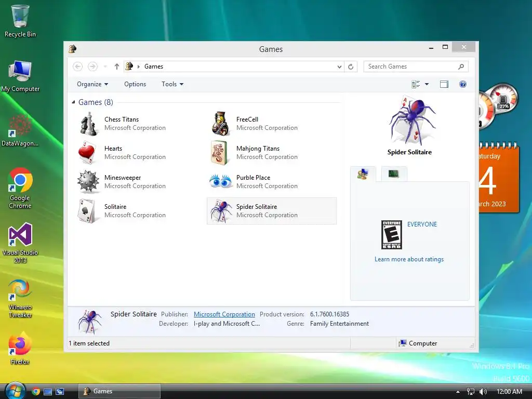The width and height of the screenshot is (532, 399).
Task: Click the window system icon in title bar
Action: [72, 49]
